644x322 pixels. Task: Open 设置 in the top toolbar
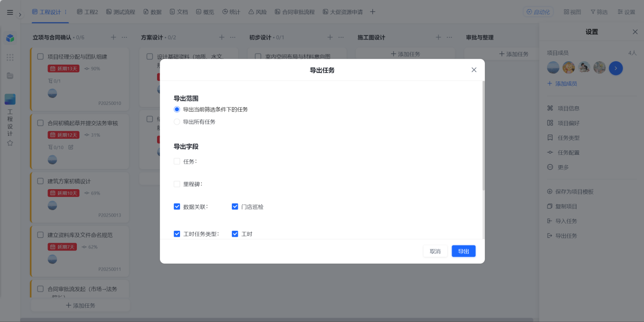pyautogui.click(x=626, y=12)
